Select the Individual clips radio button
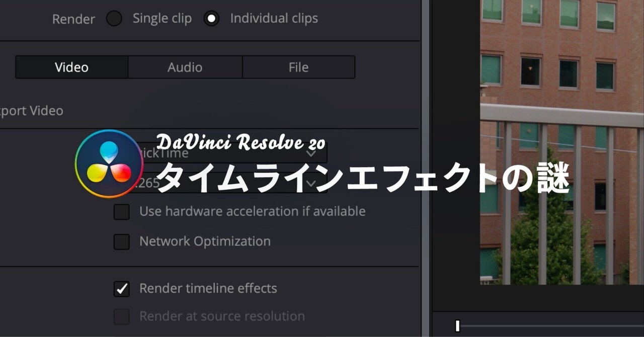 point(211,18)
